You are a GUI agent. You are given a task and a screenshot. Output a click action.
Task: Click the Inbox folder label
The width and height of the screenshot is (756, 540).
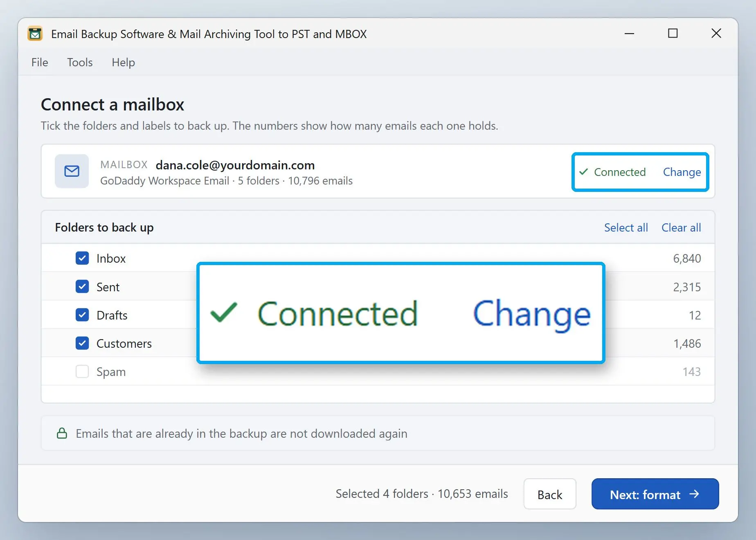tap(111, 259)
